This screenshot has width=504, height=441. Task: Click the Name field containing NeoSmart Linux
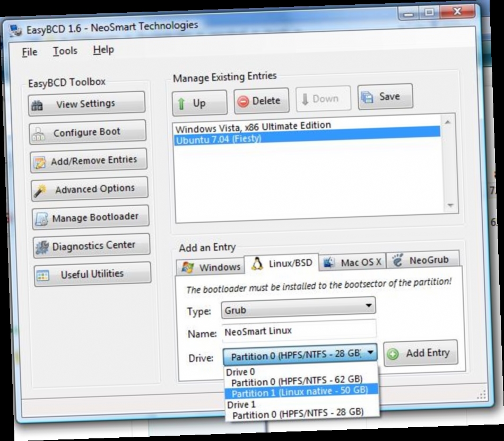[x=299, y=331]
